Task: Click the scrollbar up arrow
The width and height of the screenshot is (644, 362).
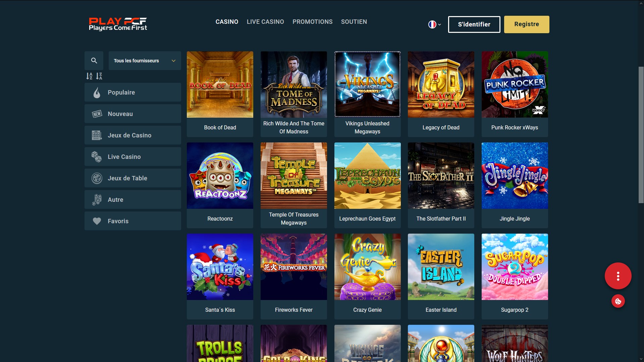Action: 641,3
